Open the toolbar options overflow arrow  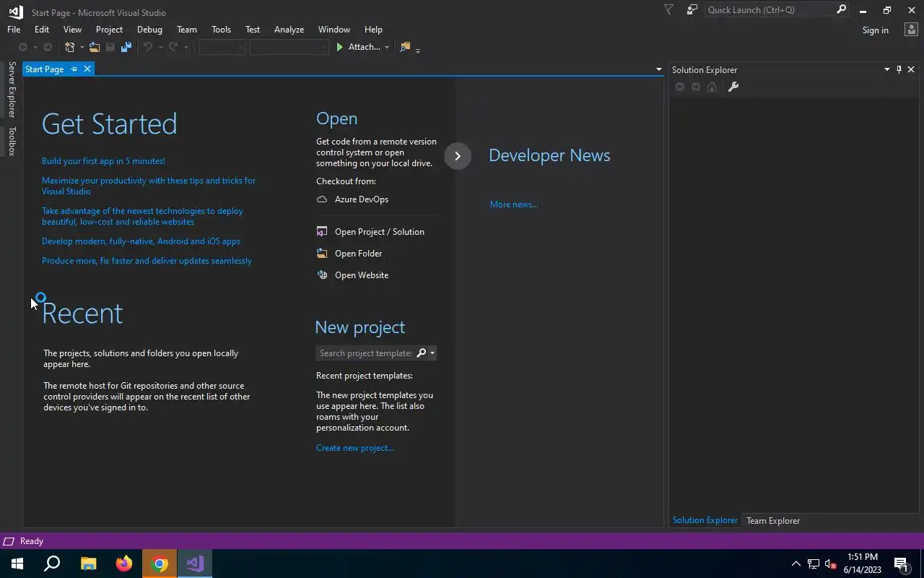[x=418, y=50]
